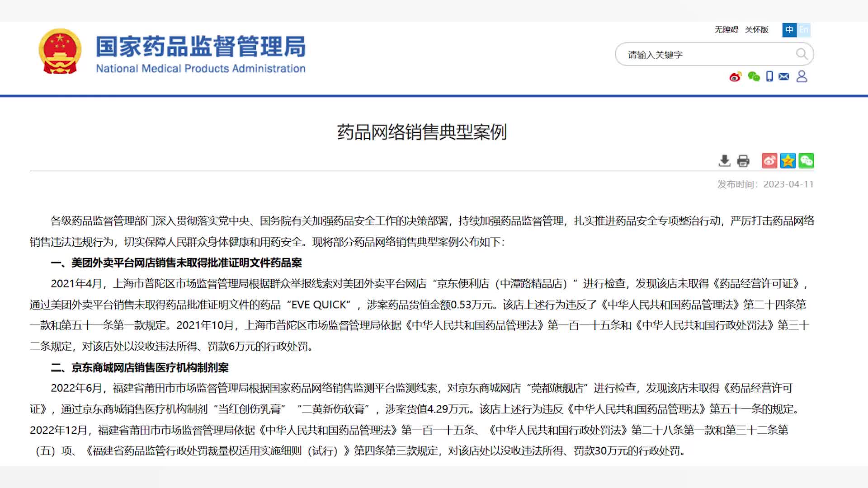Image resolution: width=868 pixels, height=488 pixels.
Task: Open the user account icon
Action: (x=802, y=76)
